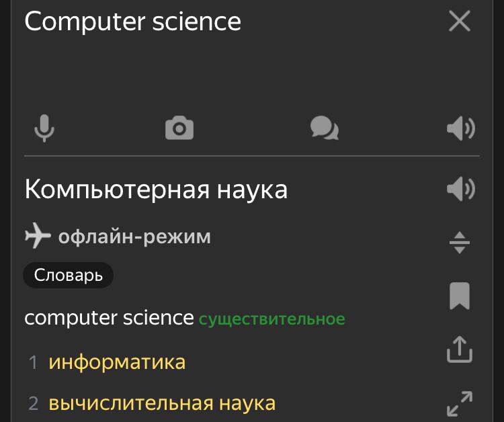The width and height of the screenshot is (504, 422).
Task: Share the translation via share icon
Action: [460, 349]
